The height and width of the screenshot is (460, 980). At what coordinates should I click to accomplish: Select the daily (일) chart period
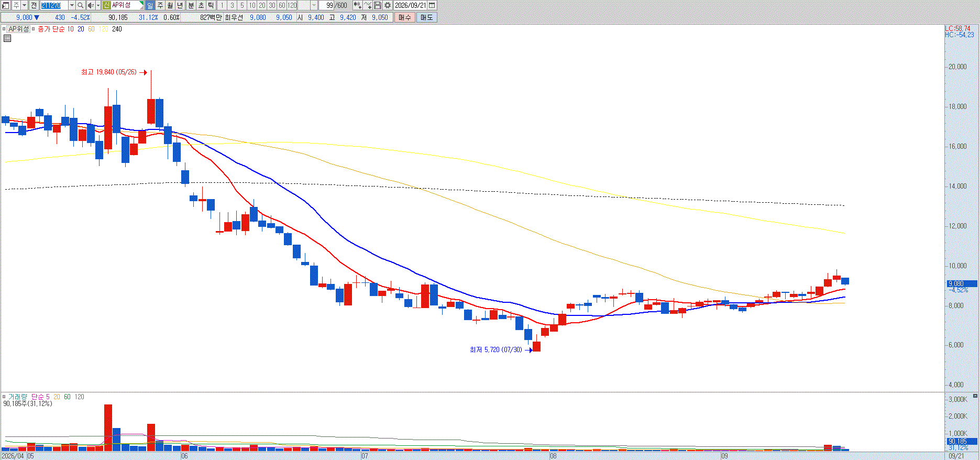[x=150, y=5]
